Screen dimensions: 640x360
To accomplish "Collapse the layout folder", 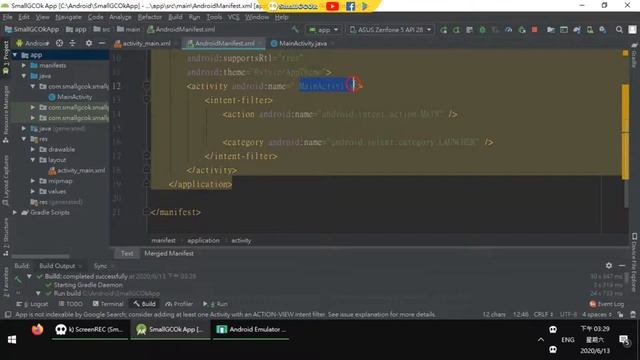I will (33, 160).
